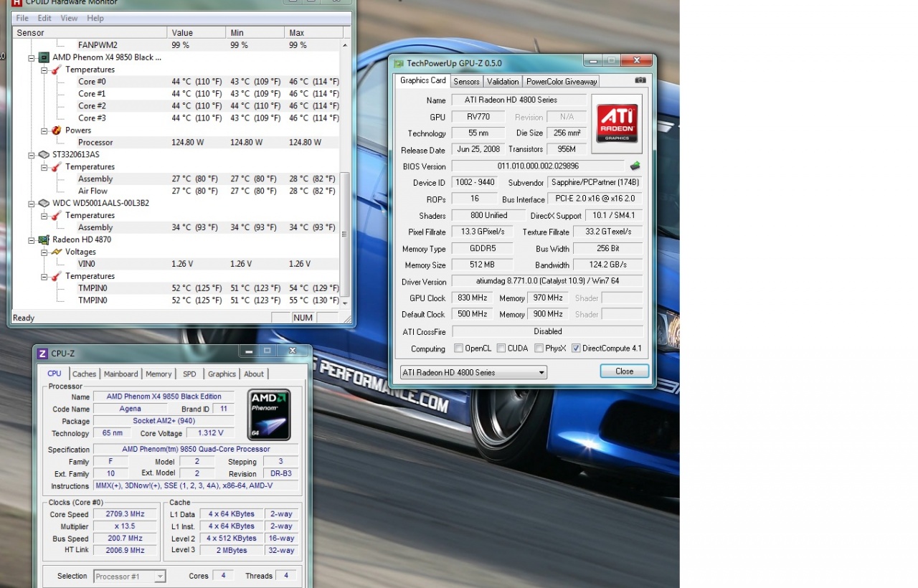
Task: Collapse the ST3320613AS drive node
Action: click(x=31, y=154)
